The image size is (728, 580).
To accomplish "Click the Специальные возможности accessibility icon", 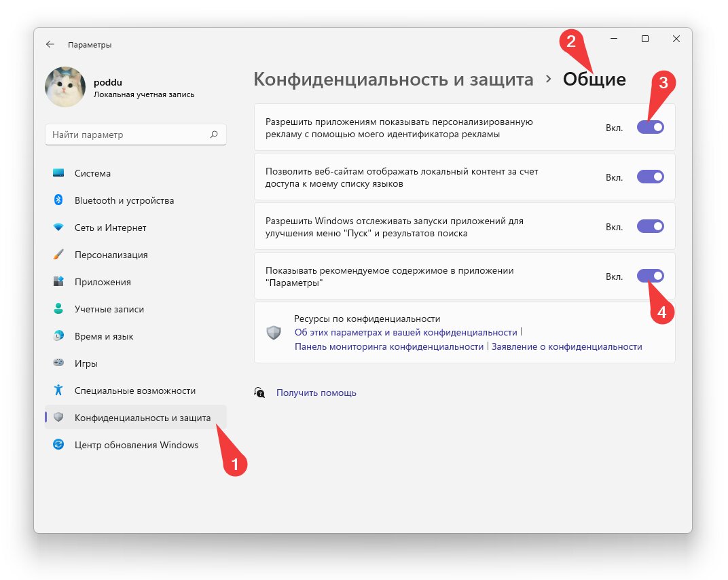I will click(58, 390).
